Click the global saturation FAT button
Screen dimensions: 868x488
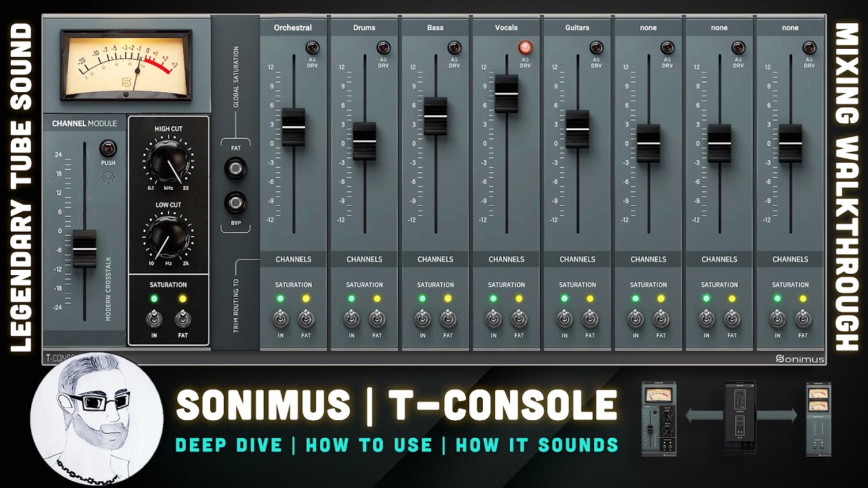pos(235,167)
